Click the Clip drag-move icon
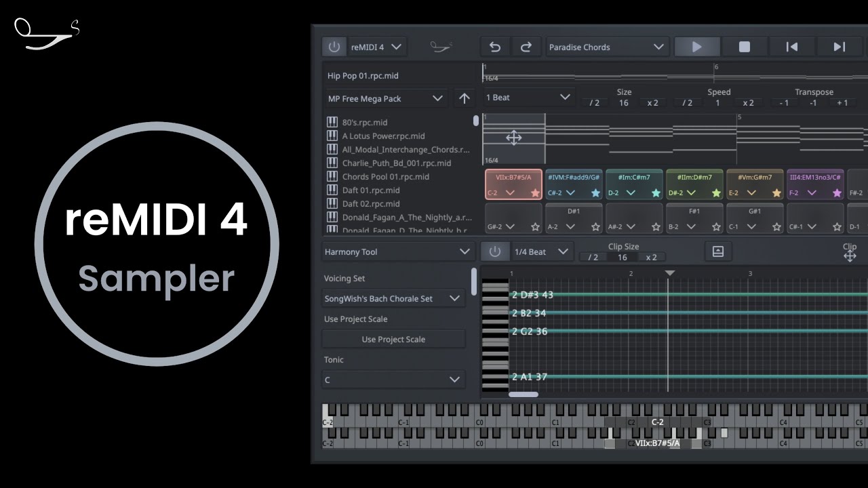 (849, 256)
